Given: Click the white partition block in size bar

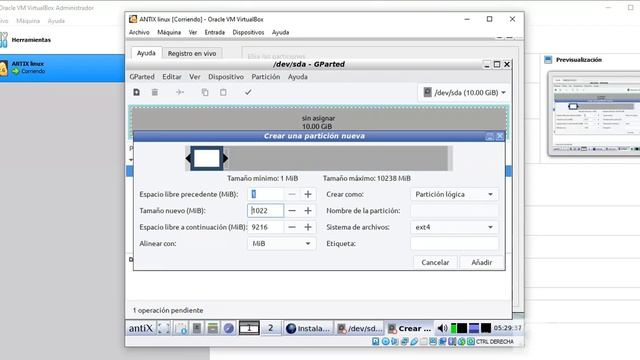Looking at the screenshot, I should click(x=207, y=158).
